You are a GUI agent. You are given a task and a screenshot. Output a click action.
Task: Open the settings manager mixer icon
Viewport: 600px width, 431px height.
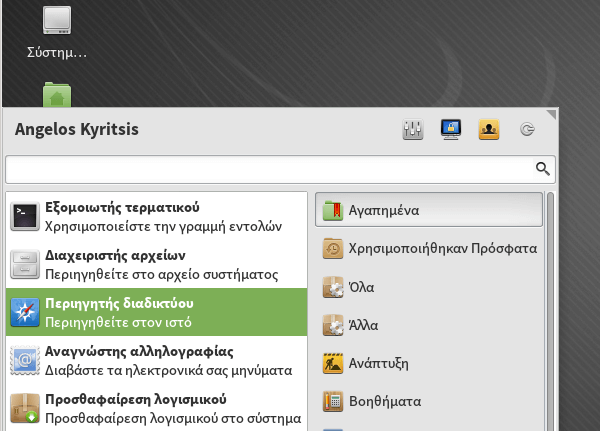(x=412, y=129)
